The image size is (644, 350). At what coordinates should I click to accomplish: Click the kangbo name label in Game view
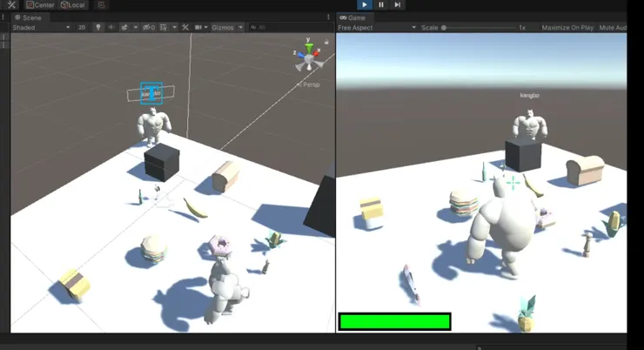pos(529,95)
